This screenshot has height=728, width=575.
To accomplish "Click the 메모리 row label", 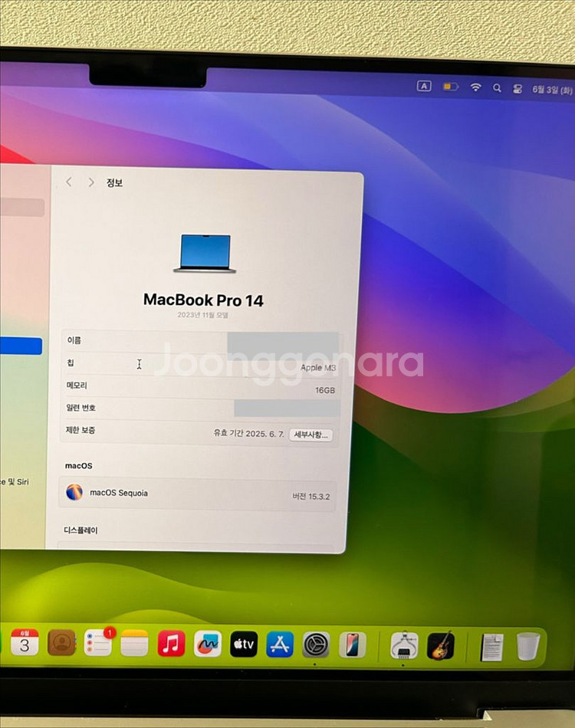I will (77, 385).
